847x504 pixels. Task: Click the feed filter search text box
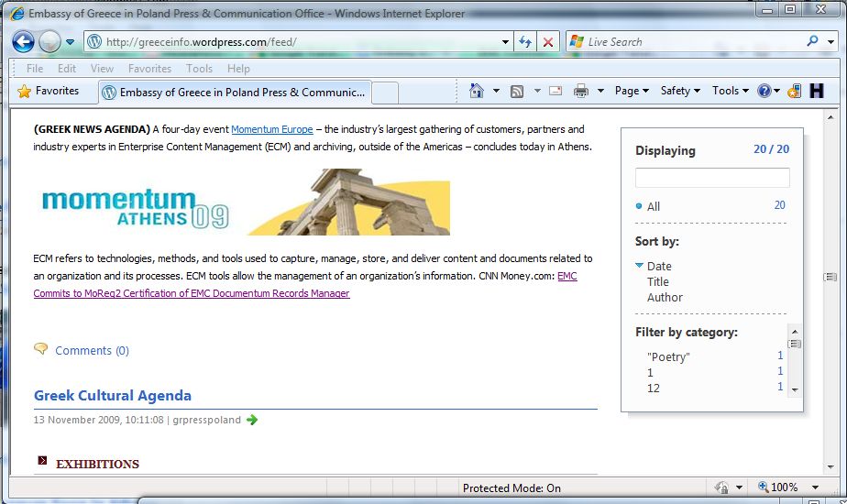pyautogui.click(x=711, y=178)
